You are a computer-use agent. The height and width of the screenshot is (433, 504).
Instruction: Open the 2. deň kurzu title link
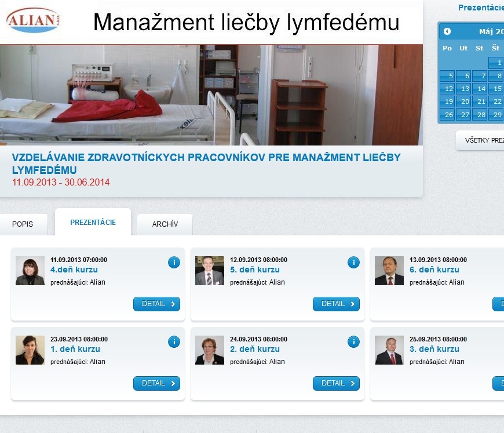tap(255, 350)
